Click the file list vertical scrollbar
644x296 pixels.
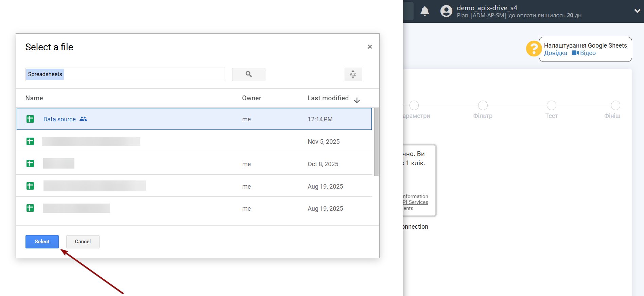click(376, 142)
